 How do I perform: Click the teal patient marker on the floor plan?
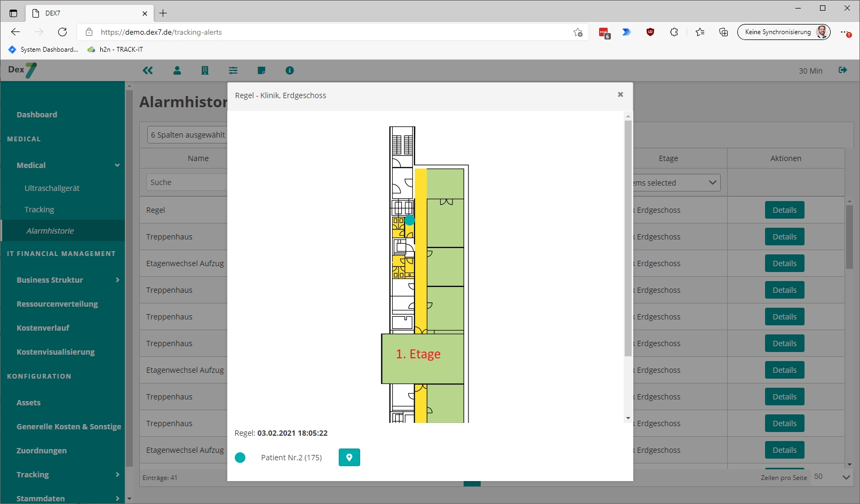410,220
